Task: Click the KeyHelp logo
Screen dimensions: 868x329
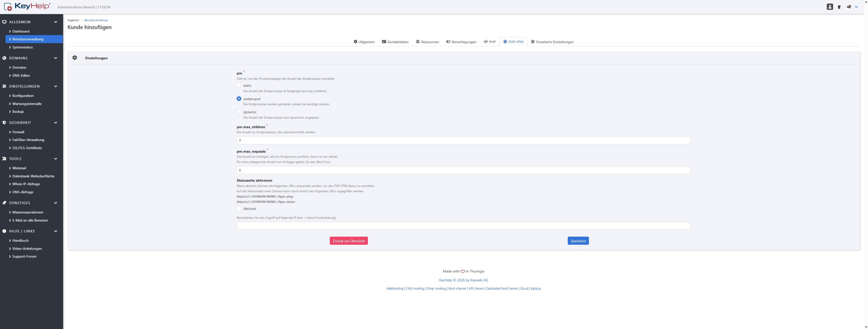Action: coord(27,6)
